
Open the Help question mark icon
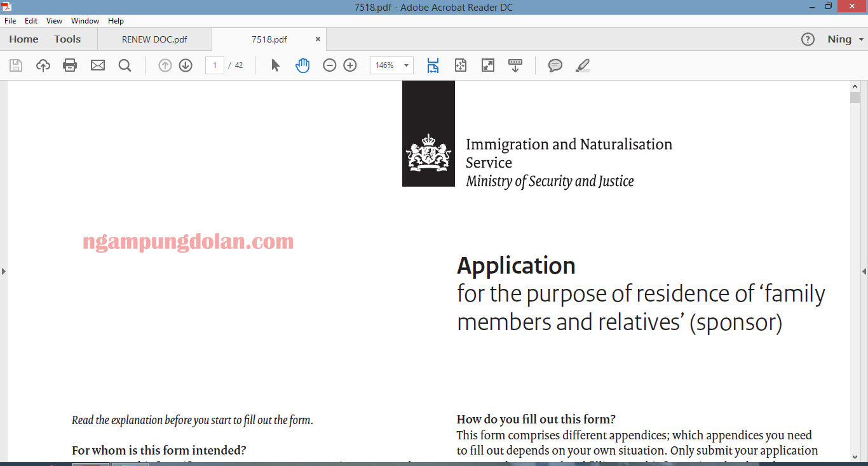pyautogui.click(x=808, y=39)
